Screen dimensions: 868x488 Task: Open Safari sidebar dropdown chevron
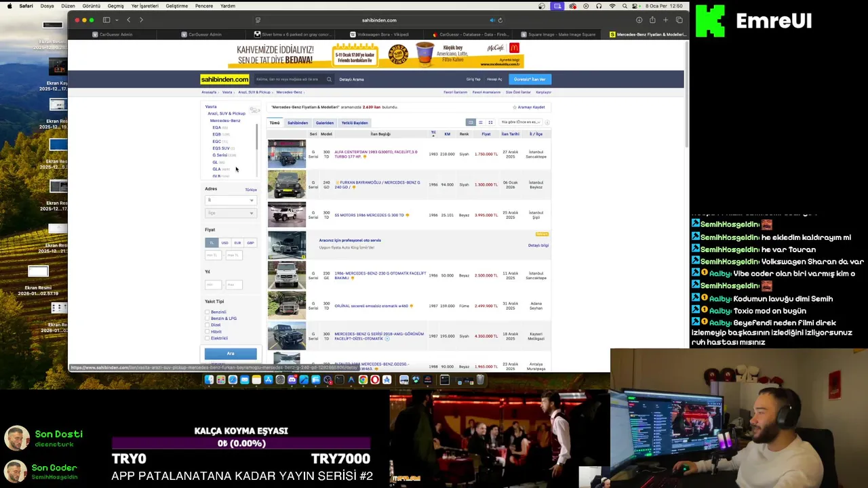(117, 20)
